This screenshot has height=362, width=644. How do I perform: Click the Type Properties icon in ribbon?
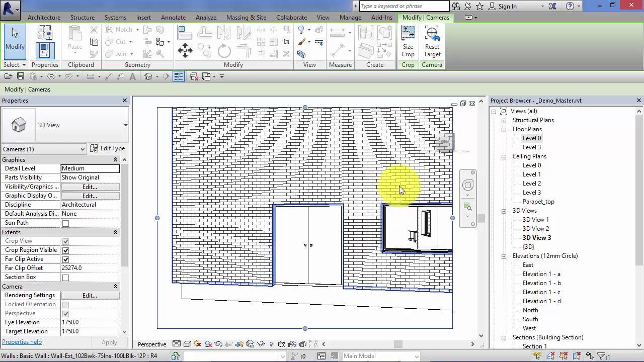pos(45,33)
